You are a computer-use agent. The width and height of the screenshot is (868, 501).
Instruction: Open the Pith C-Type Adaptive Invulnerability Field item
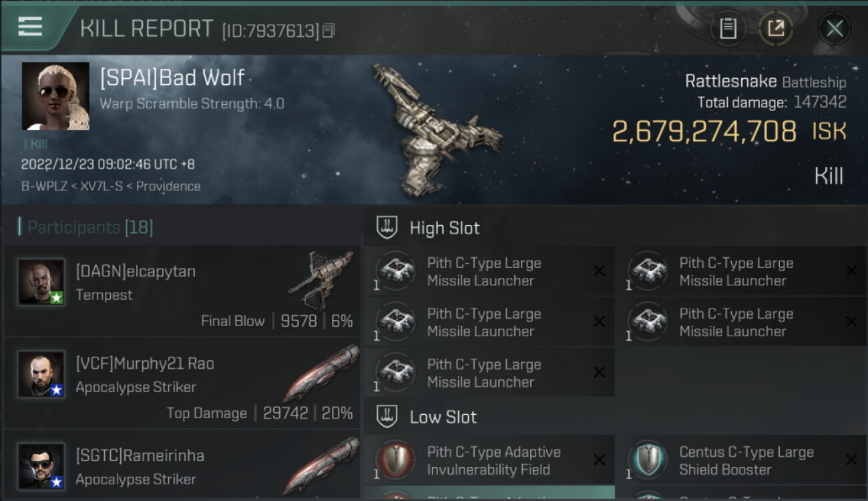489,460
